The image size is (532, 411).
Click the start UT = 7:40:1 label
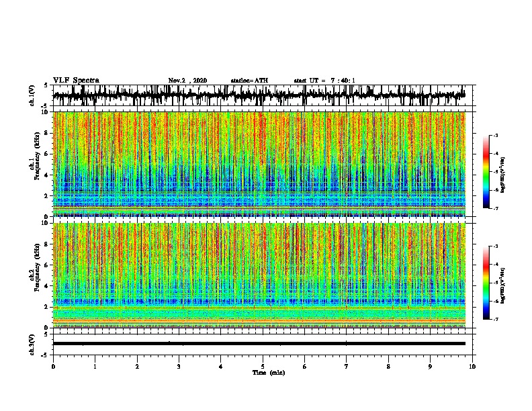coord(324,81)
